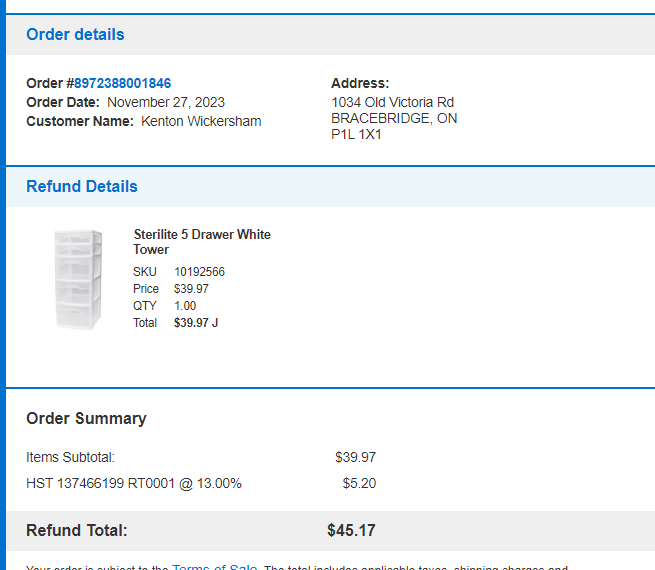Click the Order Summary heading
This screenshot has height=570, width=655.
[x=86, y=418]
